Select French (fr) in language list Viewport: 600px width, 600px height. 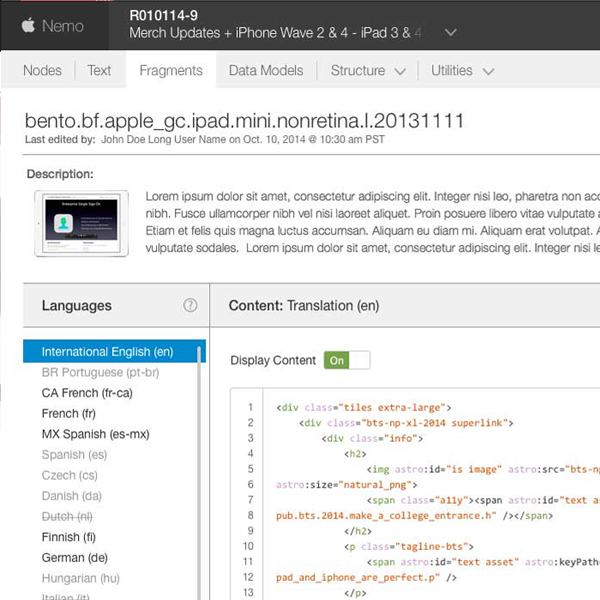pyautogui.click(x=68, y=414)
